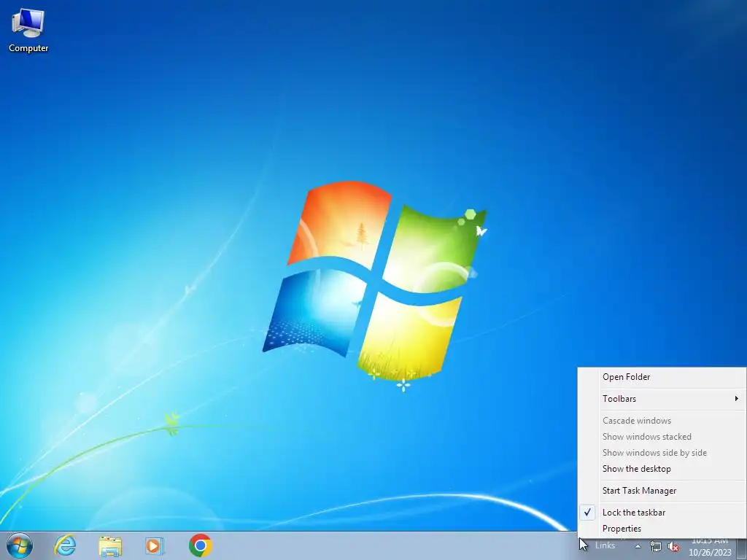This screenshot has width=747, height=560.
Task: Open Windows Explorer folder in taskbar
Action: pos(110,545)
